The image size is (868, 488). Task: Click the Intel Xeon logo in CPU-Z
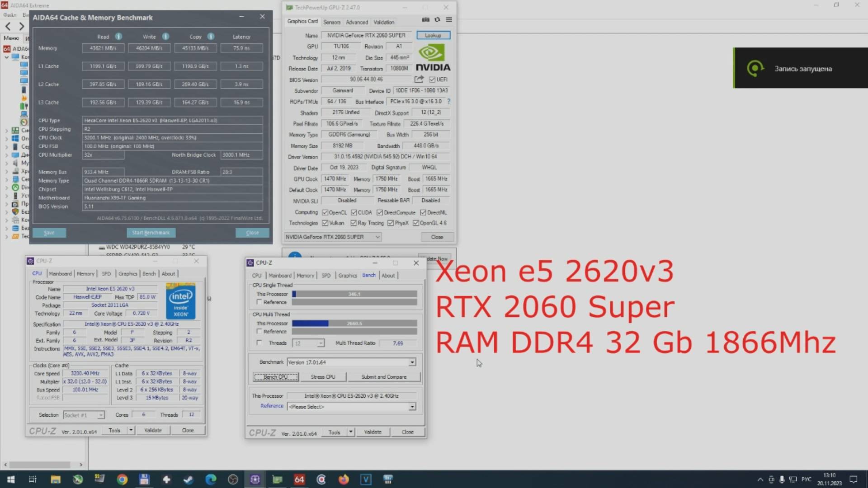click(x=181, y=301)
